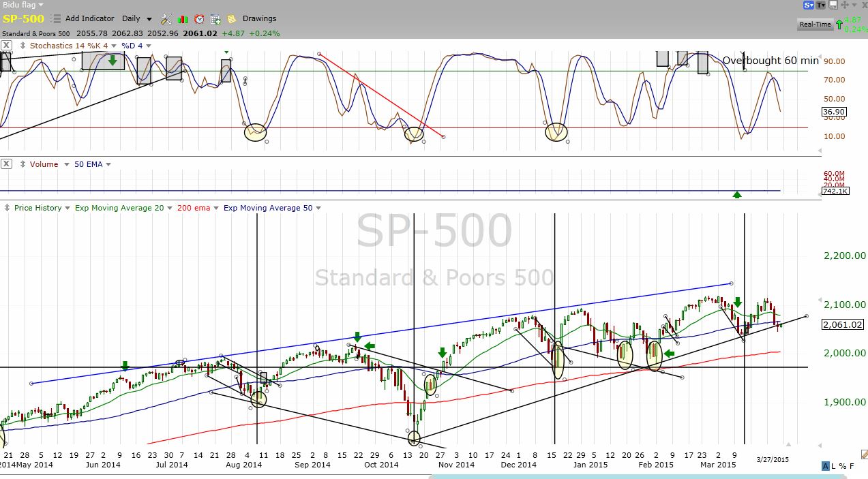The height and width of the screenshot is (479, 868).
Task: Click the Add Indicator button
Action: [x=89, y=19]
